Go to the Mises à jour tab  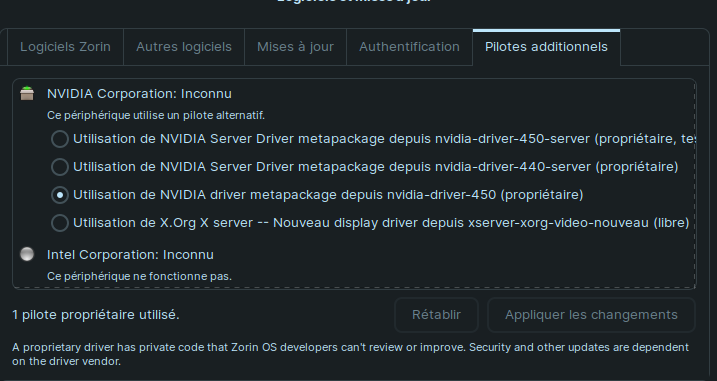coord(295,47)
